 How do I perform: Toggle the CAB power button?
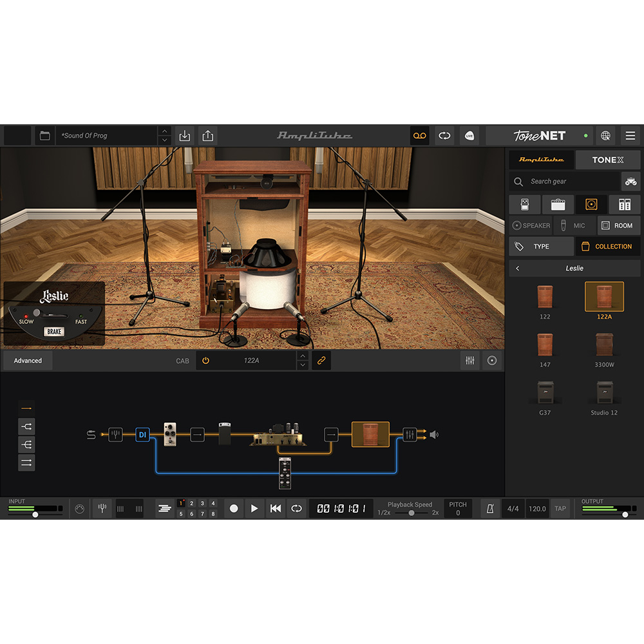coord(206,361)
